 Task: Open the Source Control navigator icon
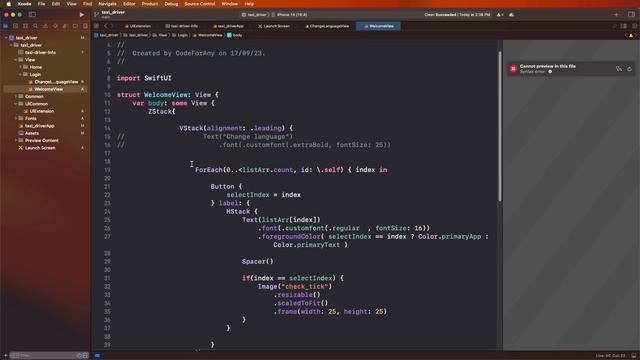[16, 26]
